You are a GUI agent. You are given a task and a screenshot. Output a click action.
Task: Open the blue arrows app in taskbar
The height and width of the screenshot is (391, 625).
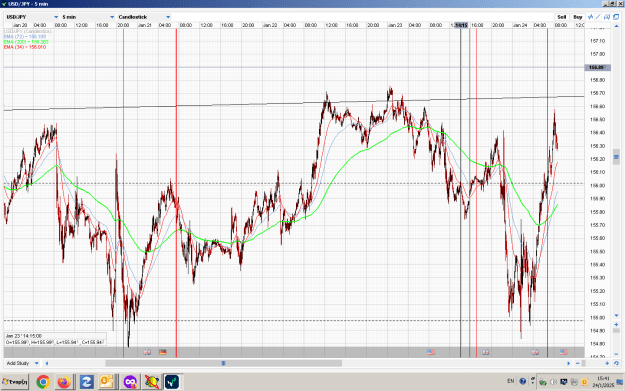(86, 382)
